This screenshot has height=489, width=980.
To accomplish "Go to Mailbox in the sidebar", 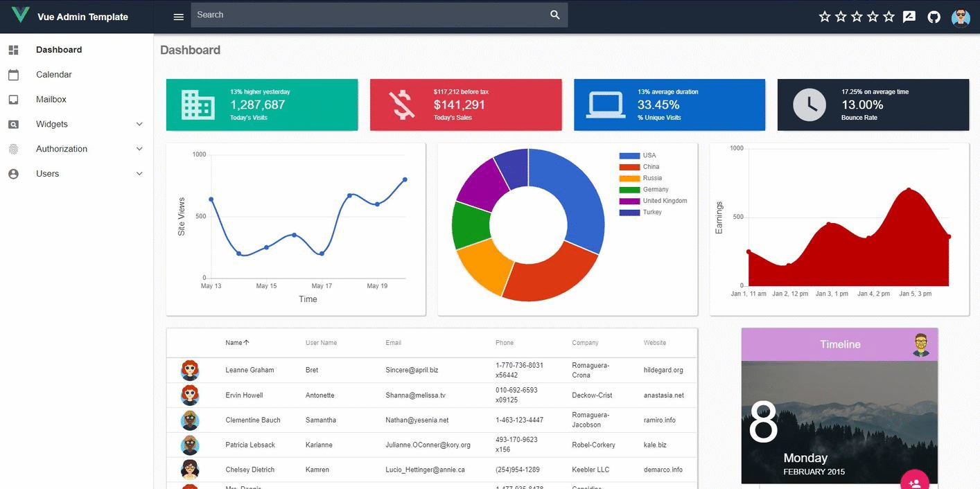I will coord(51,100).
